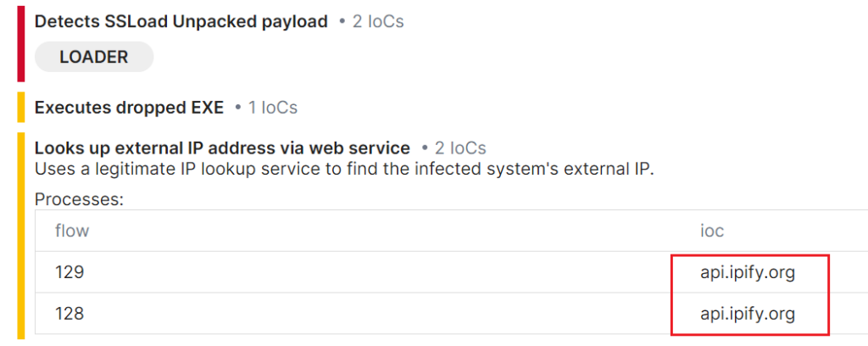Expand the Executes dropped EXE signature
Viewport: 868px width, 346px height.
129,108
